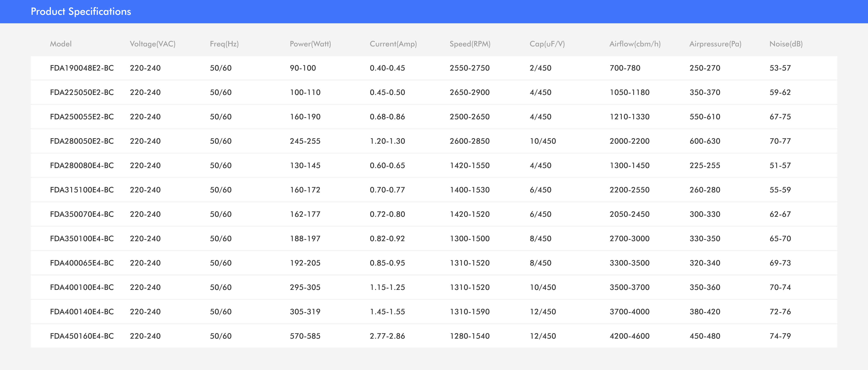Click model name FDA250055E2-BC

click(82, 117)
